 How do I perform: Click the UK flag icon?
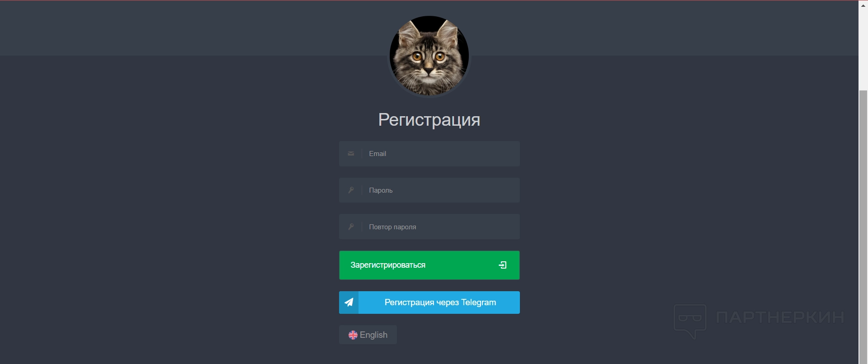tap(353, 335)
